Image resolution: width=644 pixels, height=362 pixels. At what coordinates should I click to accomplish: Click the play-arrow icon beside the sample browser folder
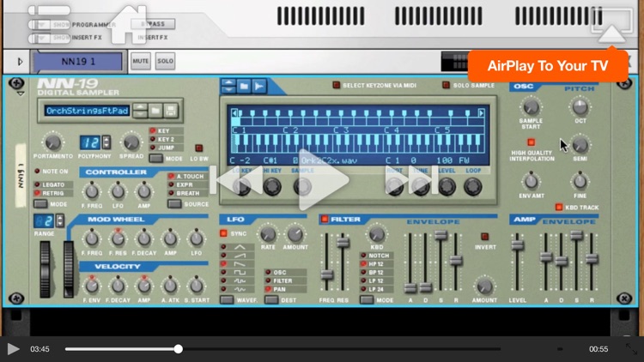click(259, 86)
